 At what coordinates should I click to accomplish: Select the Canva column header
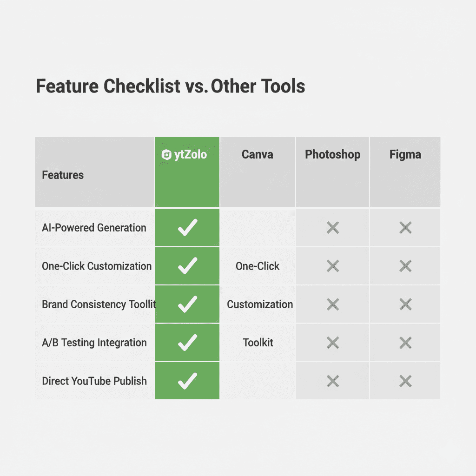[258, 154]
